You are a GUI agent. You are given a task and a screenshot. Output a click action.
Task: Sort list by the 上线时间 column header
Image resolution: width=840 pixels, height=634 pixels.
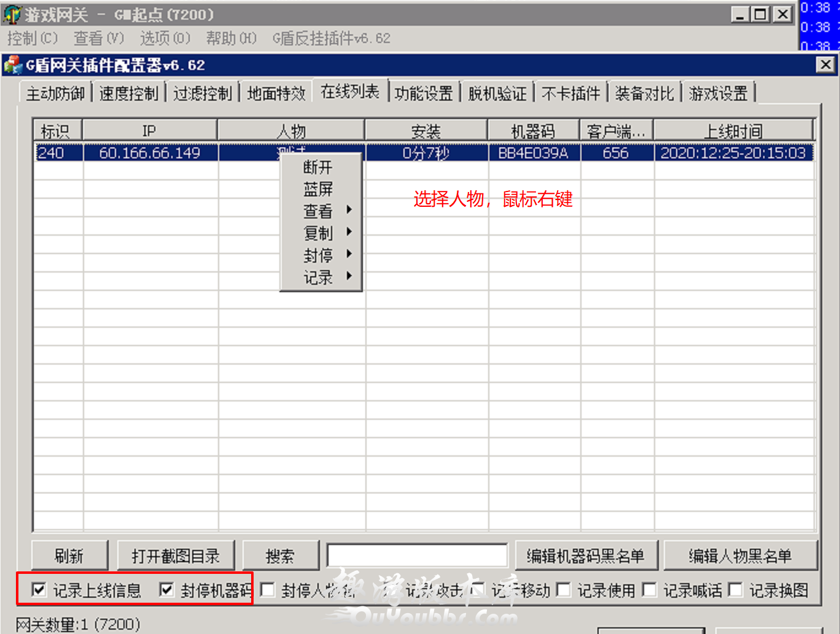(733, 131)
